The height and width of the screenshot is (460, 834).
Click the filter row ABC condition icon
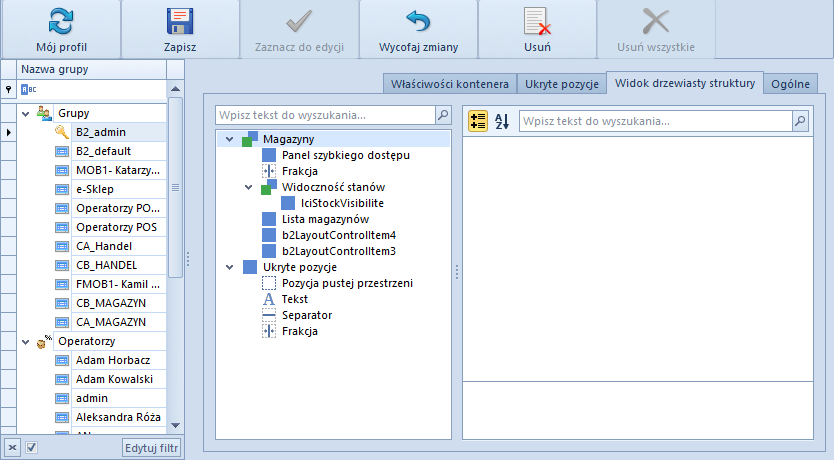point(29,89)
